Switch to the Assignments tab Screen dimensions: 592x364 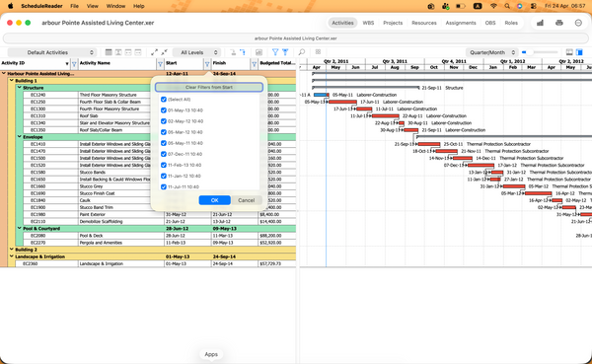(x=461, y=23)
